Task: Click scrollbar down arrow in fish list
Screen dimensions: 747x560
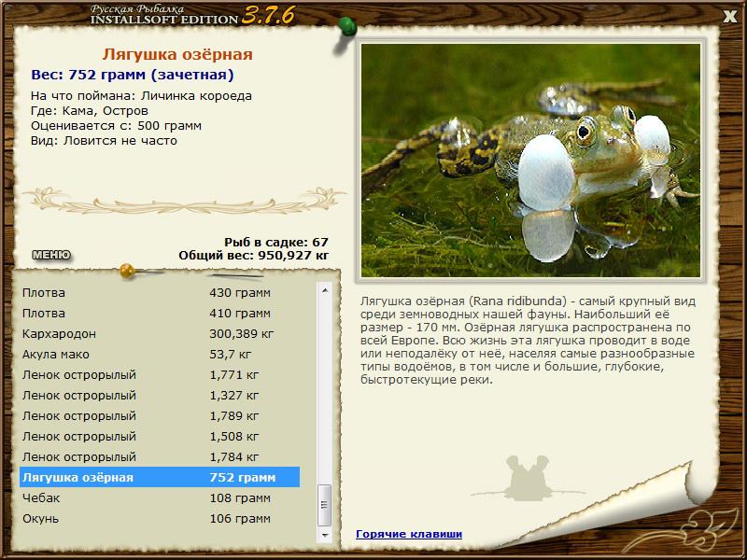Action: pyautogui.click(x=325, y=535)
